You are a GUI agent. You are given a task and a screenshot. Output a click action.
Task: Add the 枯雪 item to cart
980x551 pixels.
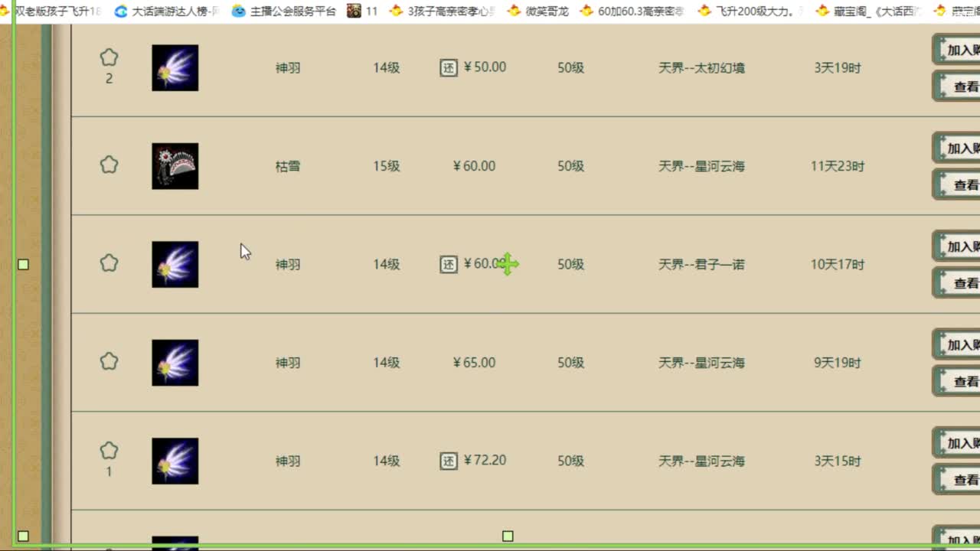point(957,148)
